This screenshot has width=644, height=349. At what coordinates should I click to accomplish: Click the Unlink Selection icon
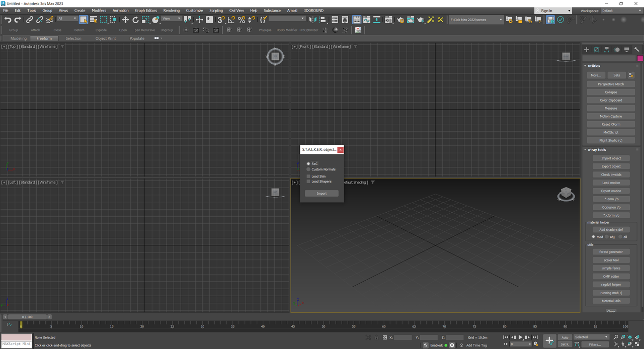pos(40,20)
